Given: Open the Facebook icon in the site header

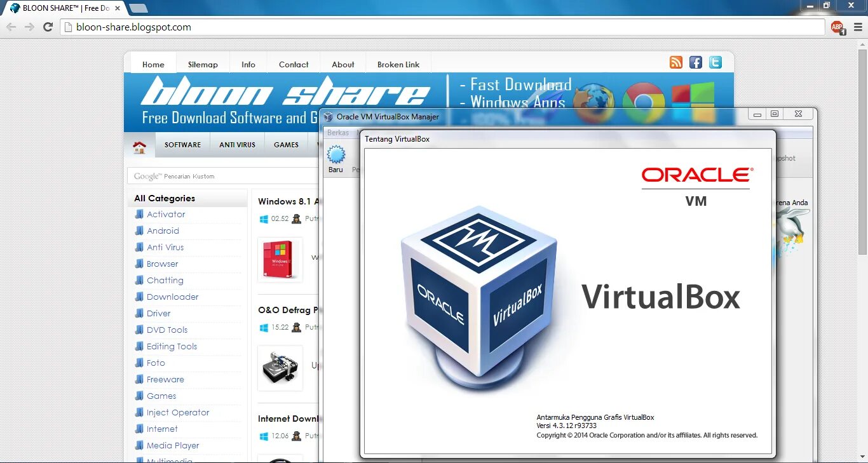Looking at the screenshot, I should (696, 62).
